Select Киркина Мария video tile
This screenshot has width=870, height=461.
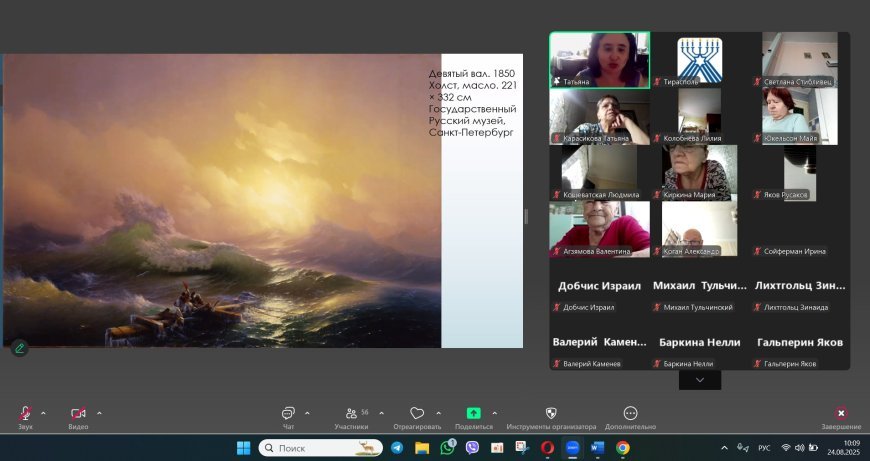[700, 173]
